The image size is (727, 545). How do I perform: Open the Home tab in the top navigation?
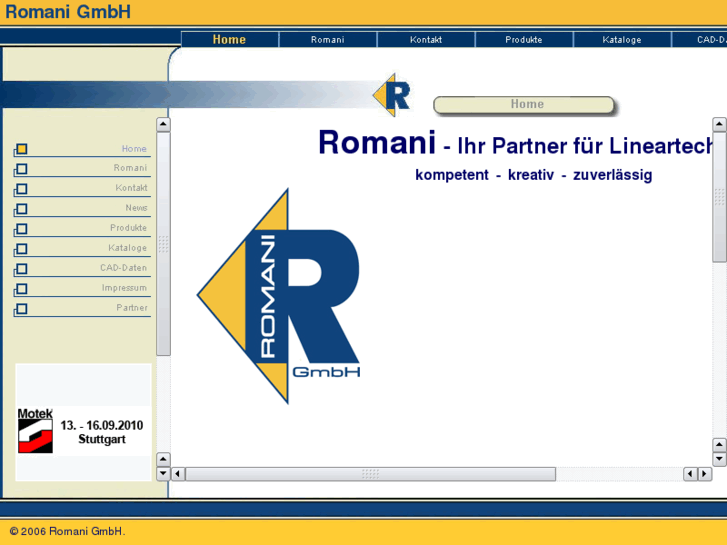click(230, 39)
